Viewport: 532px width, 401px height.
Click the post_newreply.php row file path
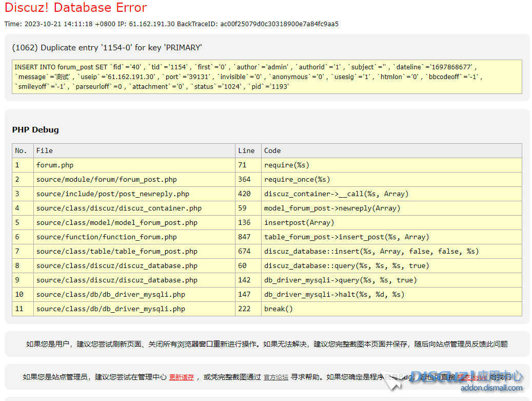tap(112, 194)
